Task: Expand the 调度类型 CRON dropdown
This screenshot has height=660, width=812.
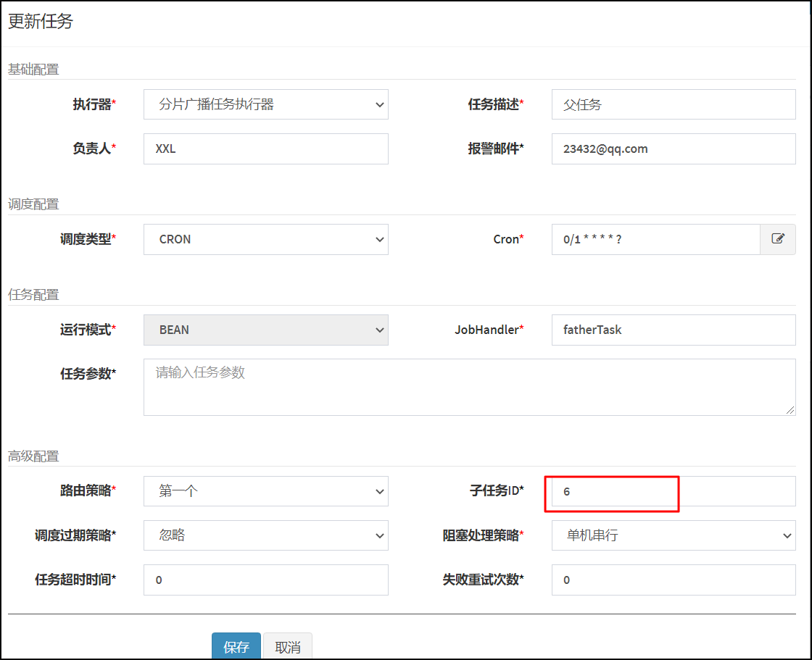Action: [265, 239]
